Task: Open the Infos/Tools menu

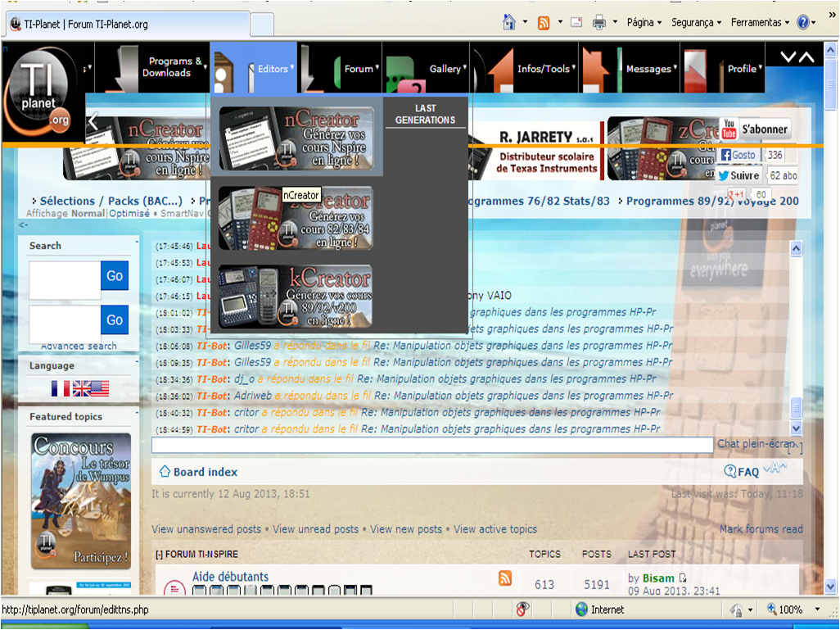Action: [525, 68]
